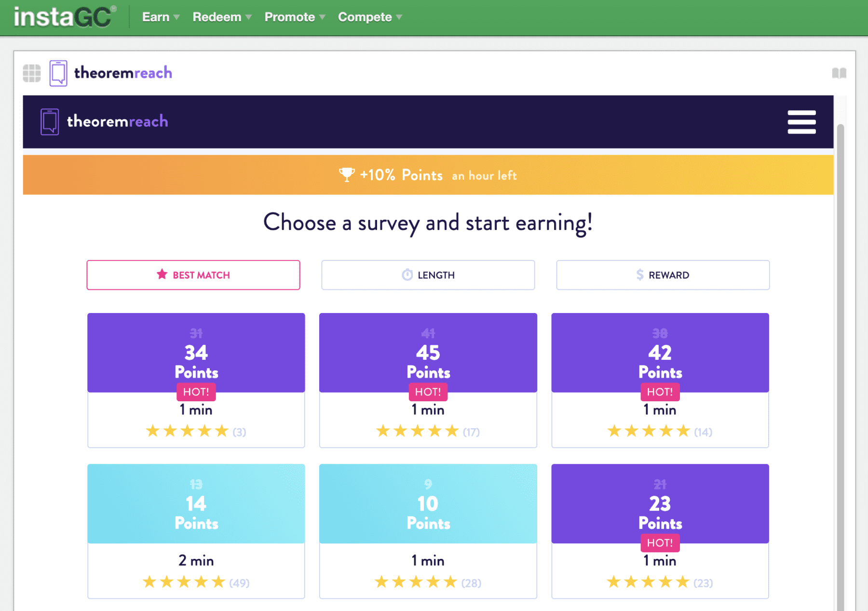868x611 pixels.
Task: Sort surveys by Best Match
Action: point(193,275)
